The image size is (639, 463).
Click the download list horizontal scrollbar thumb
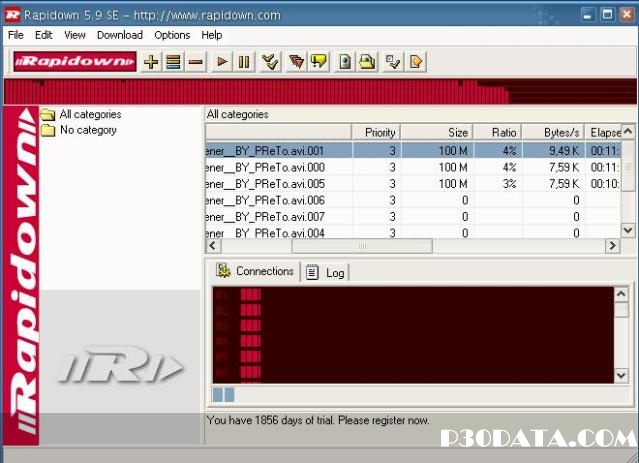click(362, 245)
